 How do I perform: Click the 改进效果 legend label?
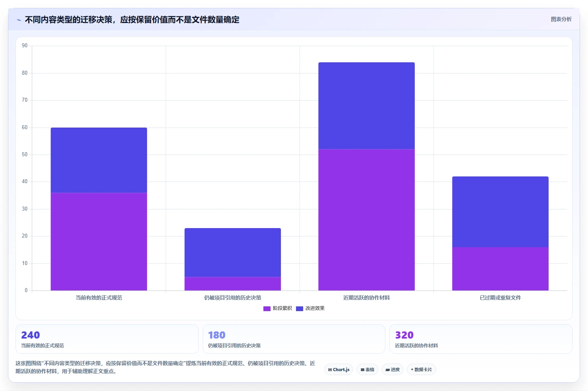point(315,308)
